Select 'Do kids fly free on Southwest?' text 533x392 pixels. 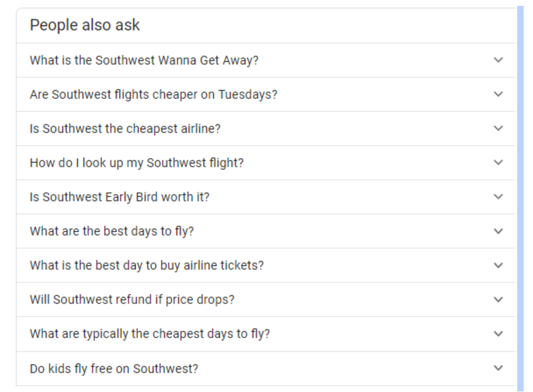click(114, 369)
